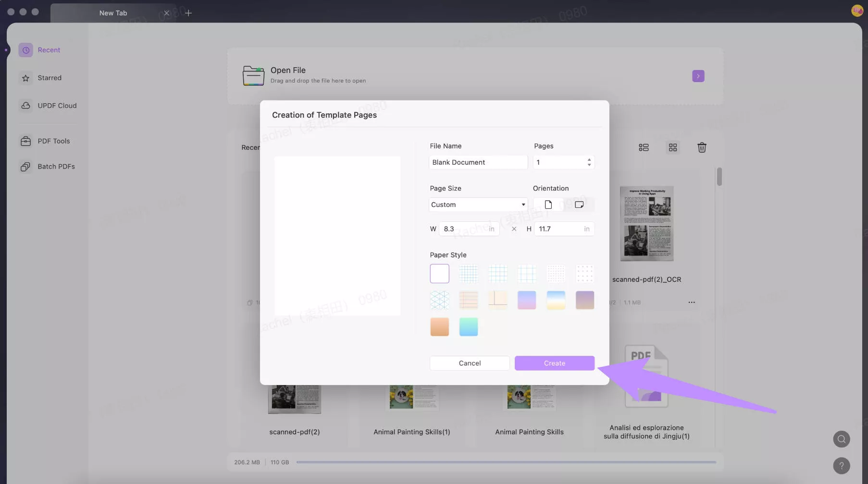This screenshot has height=484, width=868.
Task: Click the File Name input field
Action: click(478, 162)
